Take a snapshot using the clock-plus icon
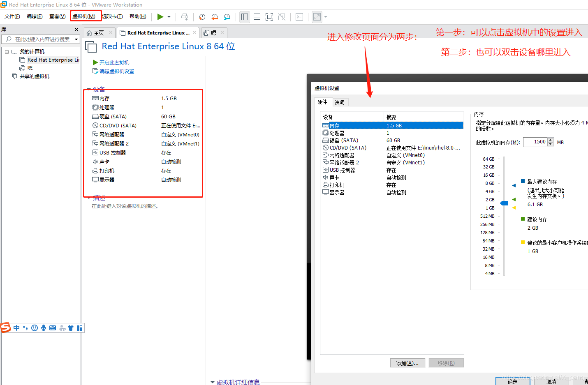The width and height of the screenshot is (588, 385). tap(202, 17)
